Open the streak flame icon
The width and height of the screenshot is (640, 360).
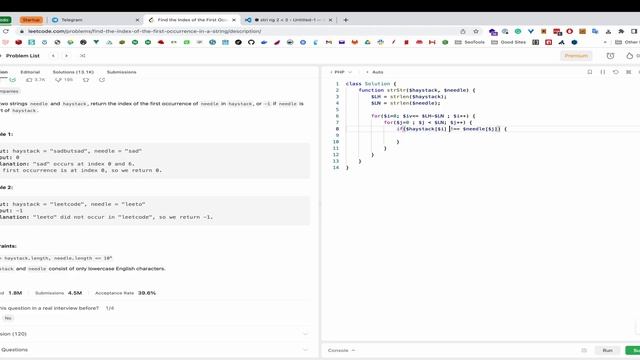click(x=629, y=56)
